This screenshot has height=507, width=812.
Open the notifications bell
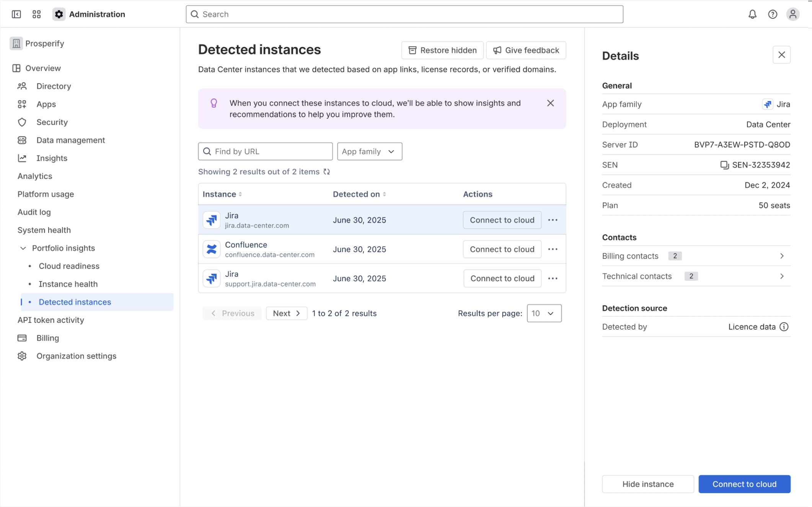click(752, 14)
